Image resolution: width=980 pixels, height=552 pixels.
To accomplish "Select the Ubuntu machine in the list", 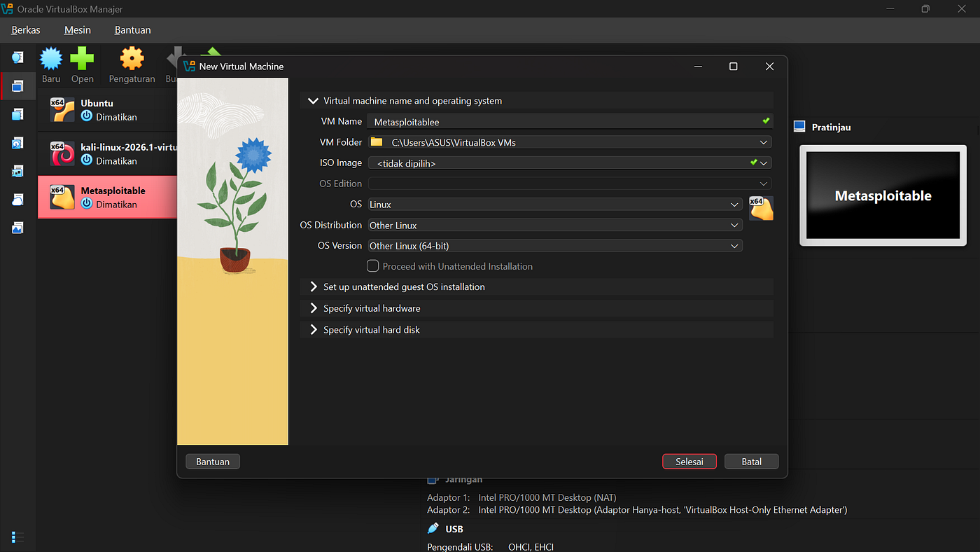I will [107, 110].
